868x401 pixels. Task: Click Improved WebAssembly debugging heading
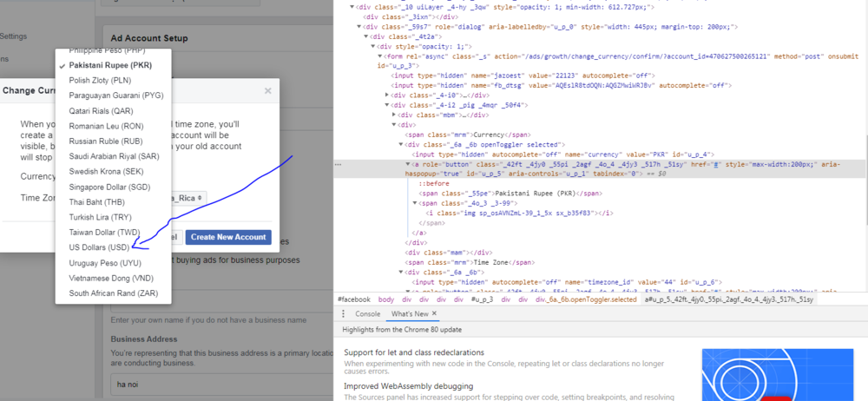pyautogui.click(x=408, y=385)
